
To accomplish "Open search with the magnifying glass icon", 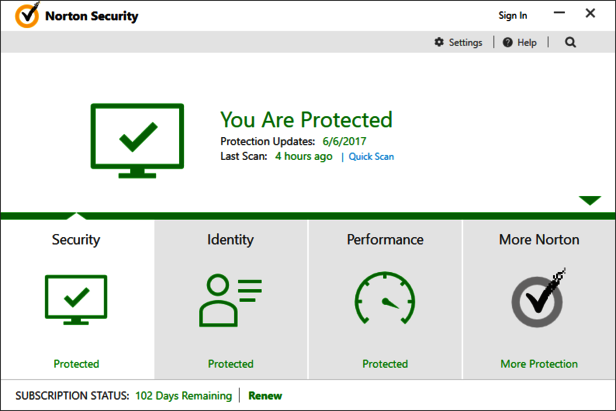I will [x=571, y=43].
